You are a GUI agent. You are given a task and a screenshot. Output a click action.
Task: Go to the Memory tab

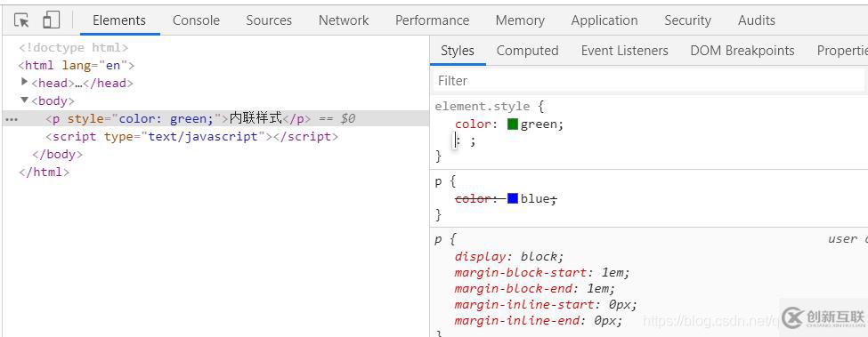(x=520, y=20)
